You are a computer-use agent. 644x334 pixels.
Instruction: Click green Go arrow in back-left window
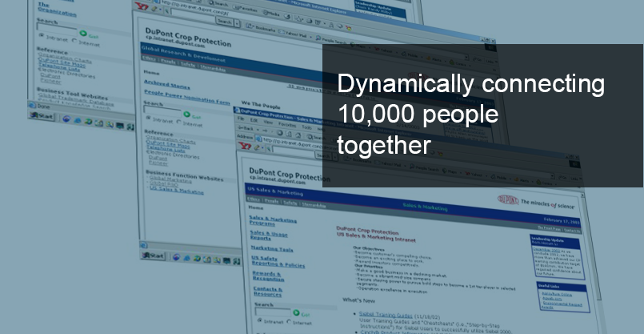[83, 34]
